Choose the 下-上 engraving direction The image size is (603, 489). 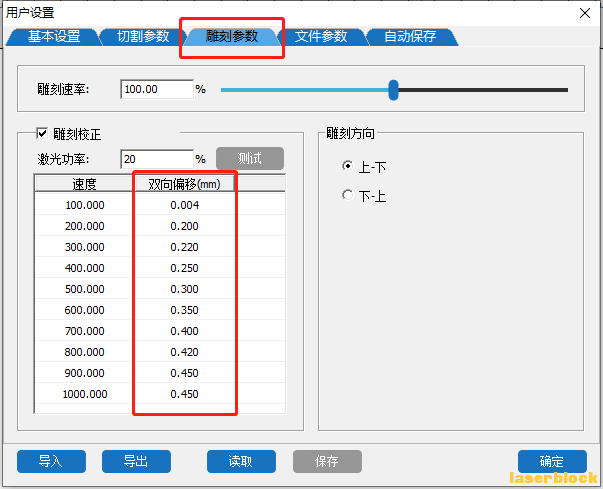click(347, 196)
